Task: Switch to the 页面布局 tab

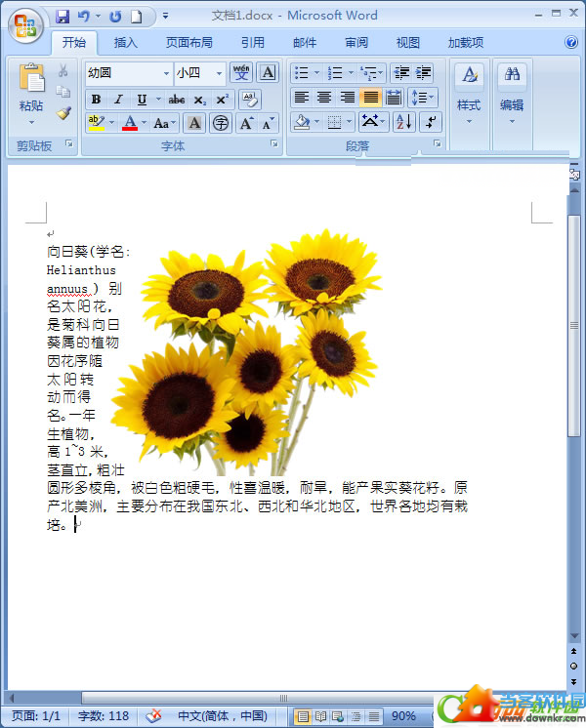Action: (189, 43)
